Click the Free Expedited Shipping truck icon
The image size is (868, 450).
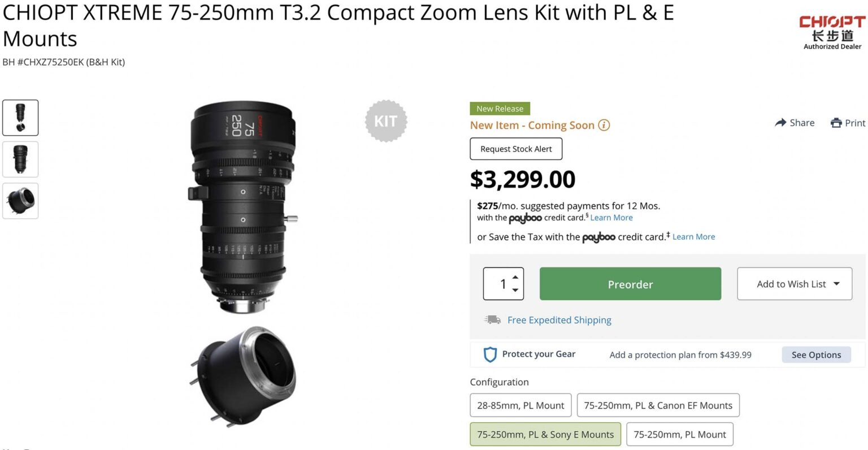coord(491,319)
